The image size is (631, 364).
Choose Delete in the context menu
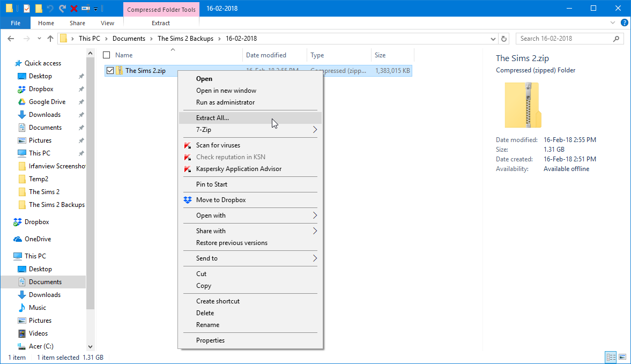250,313
